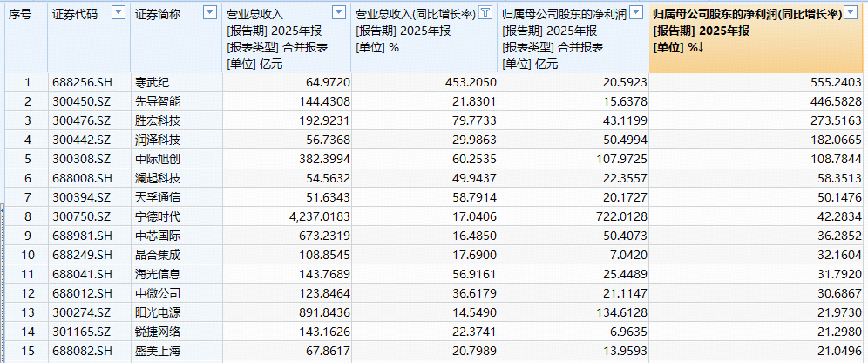
Task: Select stock code 688256.SH
Action: (x=80, y=83)
